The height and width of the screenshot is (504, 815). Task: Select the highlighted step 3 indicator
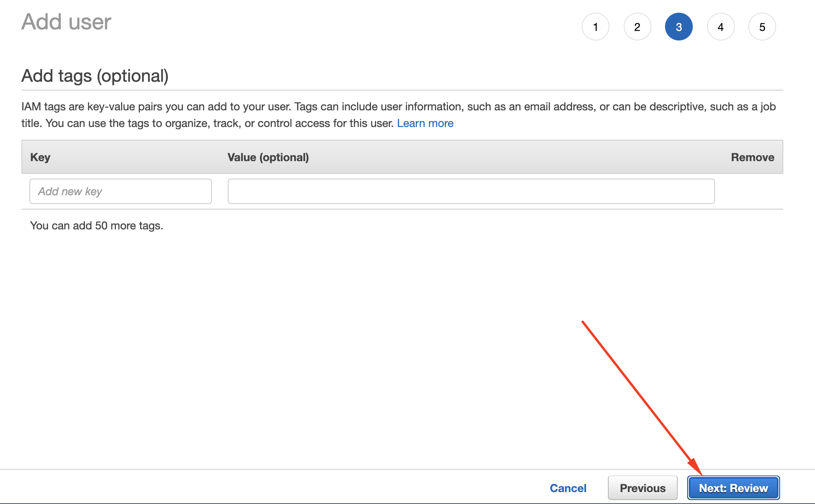(679, 27)
